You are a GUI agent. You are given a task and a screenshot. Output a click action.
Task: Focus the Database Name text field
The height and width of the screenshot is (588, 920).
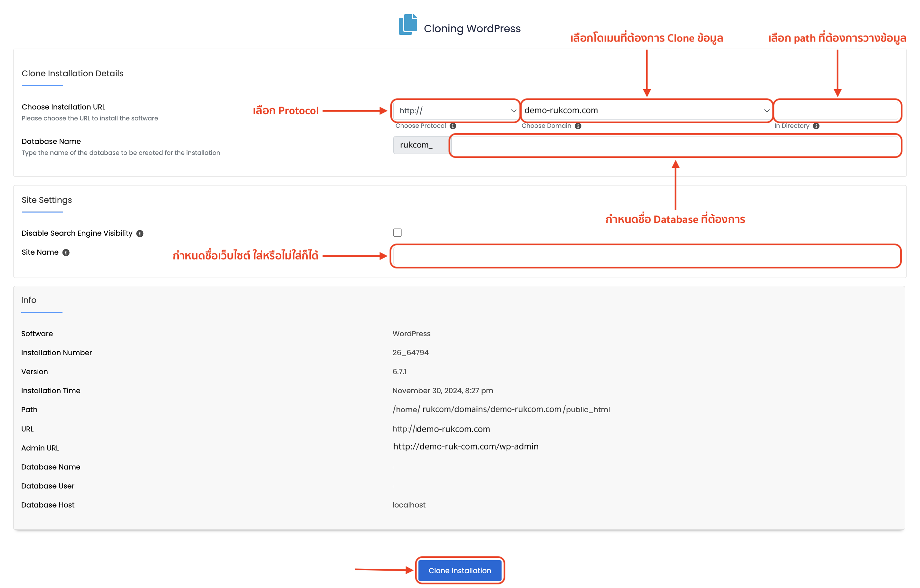click(x=675, y=145)
